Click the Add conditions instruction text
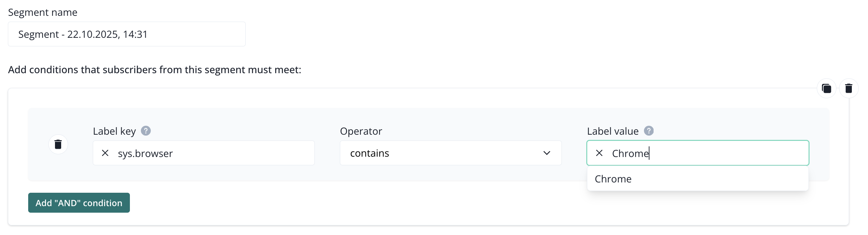The height and width of the screenshot is (235, 868). click(155, 70)
